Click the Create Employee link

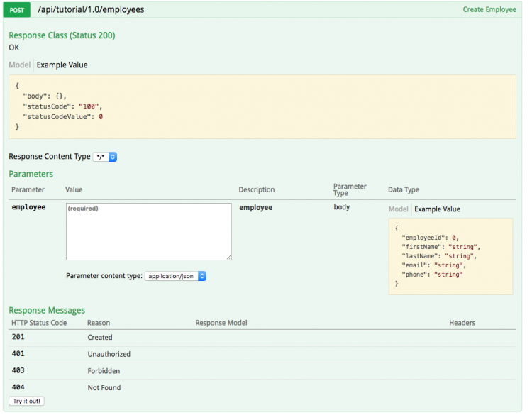coord(489,9)
